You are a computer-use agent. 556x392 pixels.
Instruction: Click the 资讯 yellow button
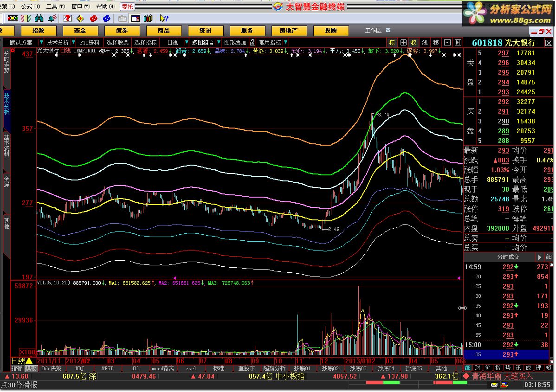pyautogui.click(x=205, y=31)
